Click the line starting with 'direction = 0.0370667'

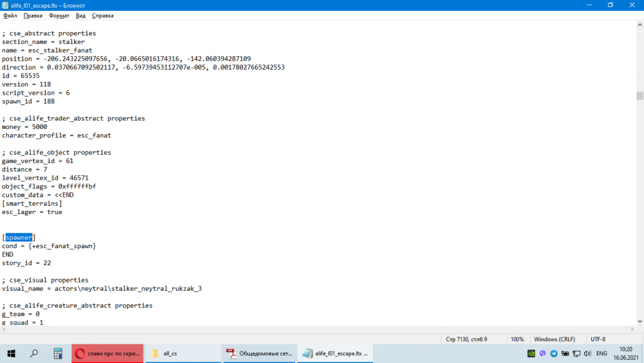coord(143,68)
